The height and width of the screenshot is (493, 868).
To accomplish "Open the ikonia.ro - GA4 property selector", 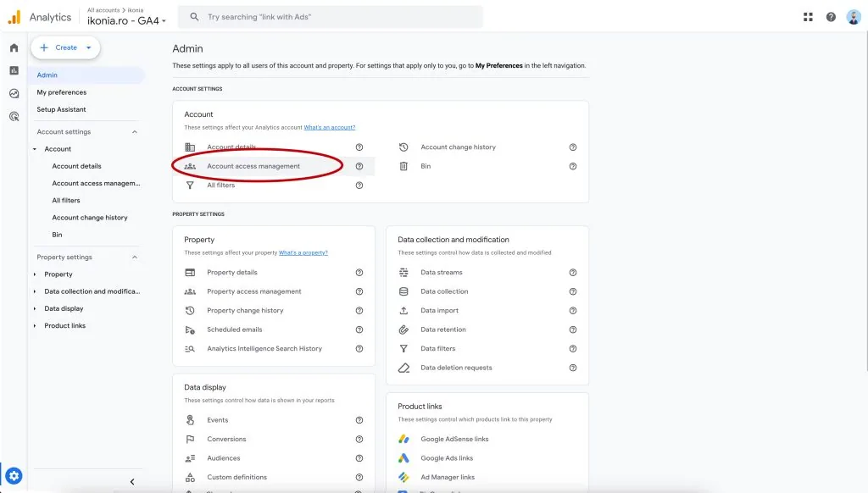I will [126, 20].
